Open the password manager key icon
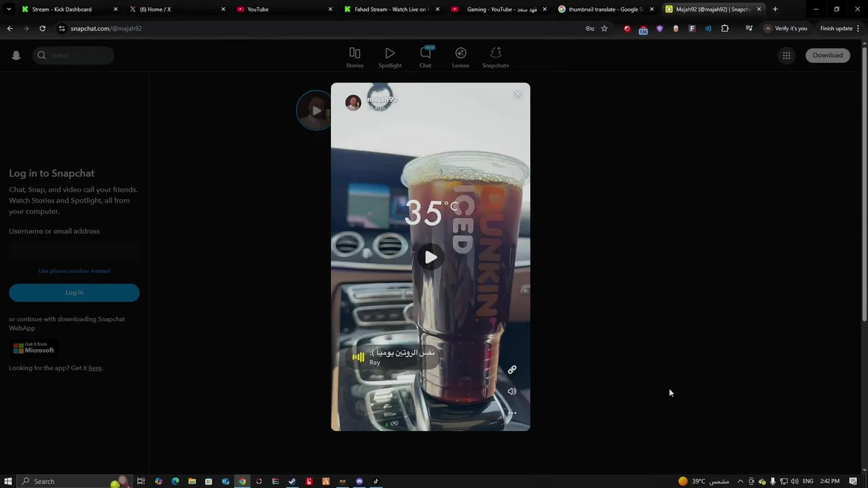The width and height of the screenshot is (868, 488). (590, 28)
